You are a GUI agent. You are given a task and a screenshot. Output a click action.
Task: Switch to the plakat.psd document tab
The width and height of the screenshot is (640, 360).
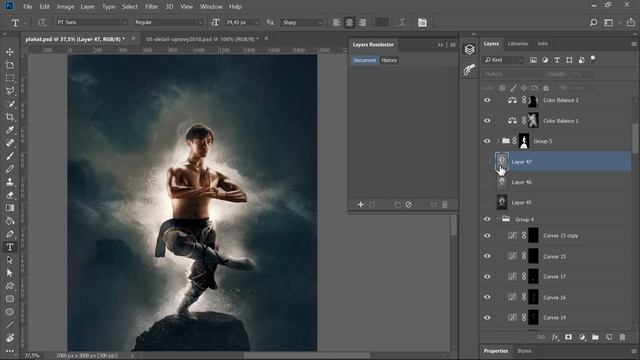pos(75,39)
